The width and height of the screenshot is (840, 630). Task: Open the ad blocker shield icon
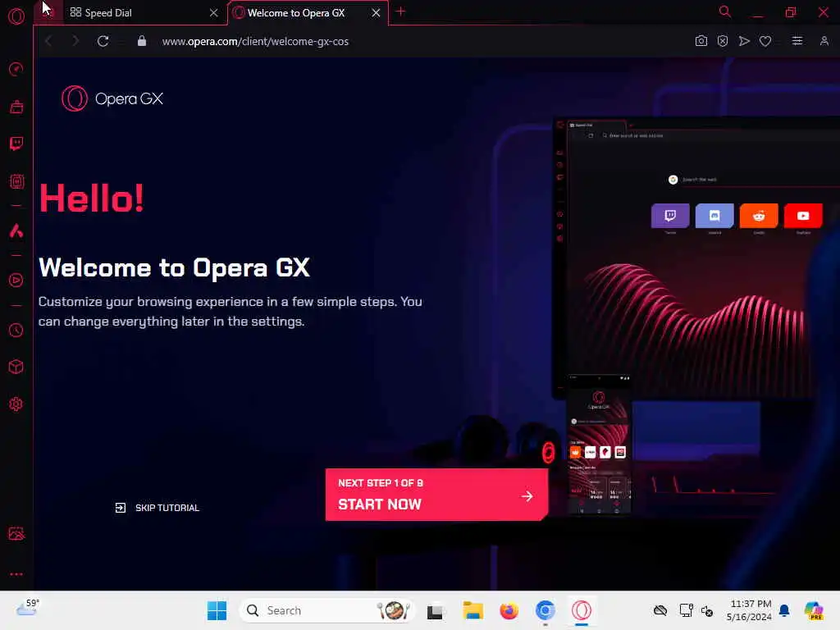point(722,41)
